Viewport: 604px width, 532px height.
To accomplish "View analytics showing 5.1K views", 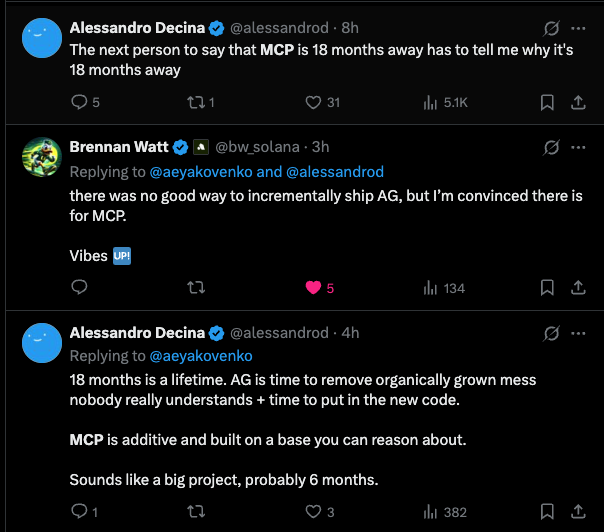I will 432,101.
